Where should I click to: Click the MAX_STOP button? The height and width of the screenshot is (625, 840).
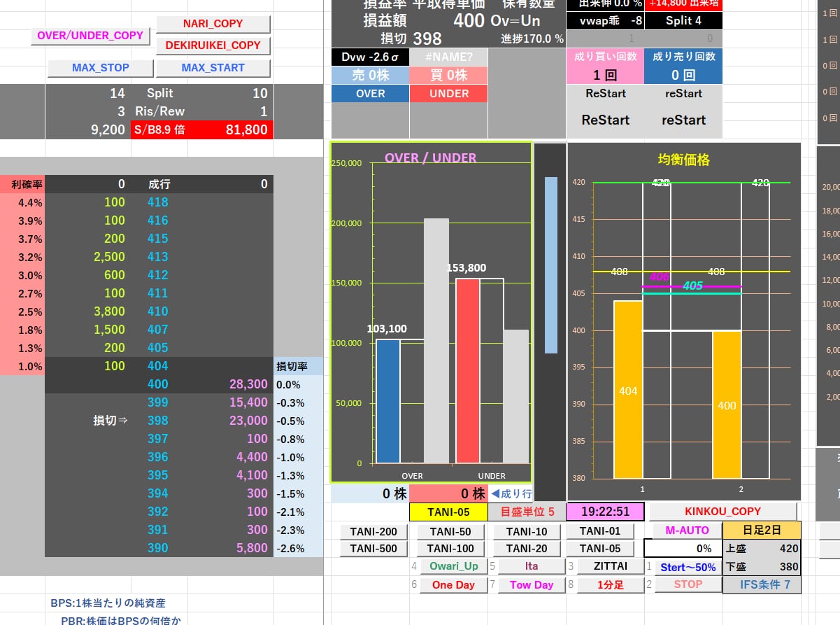point(100,68)
